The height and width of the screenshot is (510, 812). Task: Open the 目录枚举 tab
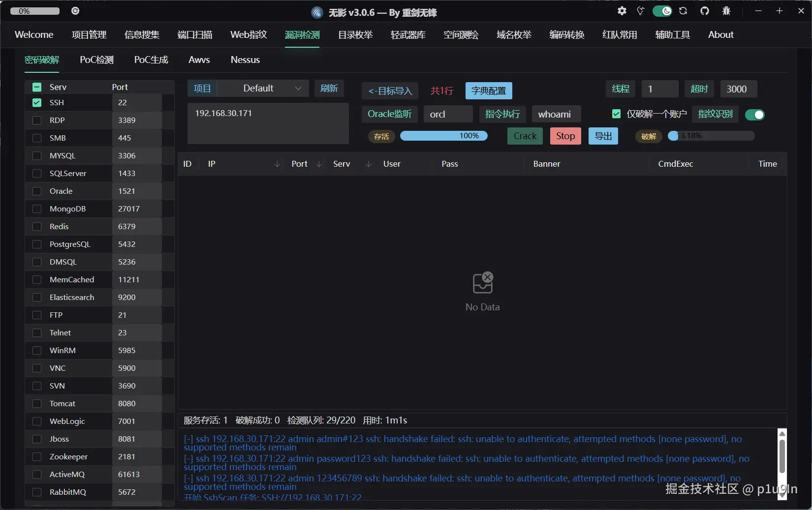[355, 34]
